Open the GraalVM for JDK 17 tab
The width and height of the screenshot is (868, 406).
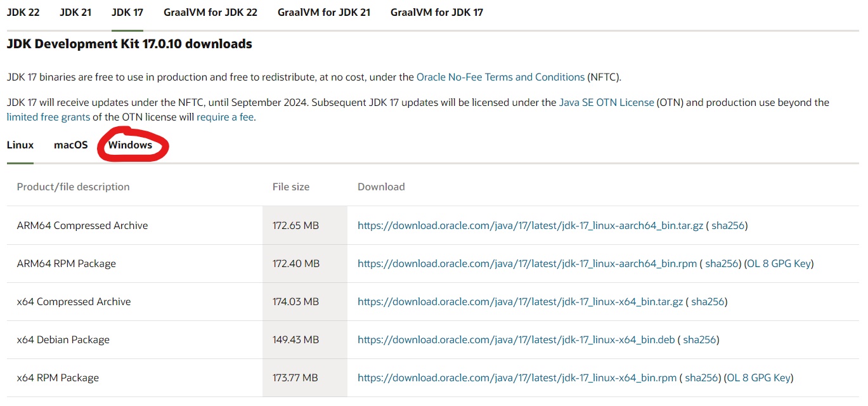(x=437, y=12)
